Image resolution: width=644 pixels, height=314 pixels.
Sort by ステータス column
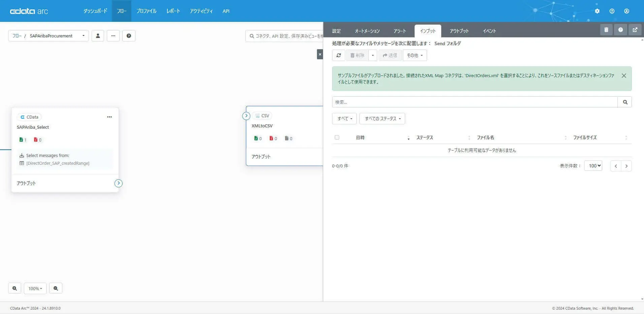(x=443, y=138)
